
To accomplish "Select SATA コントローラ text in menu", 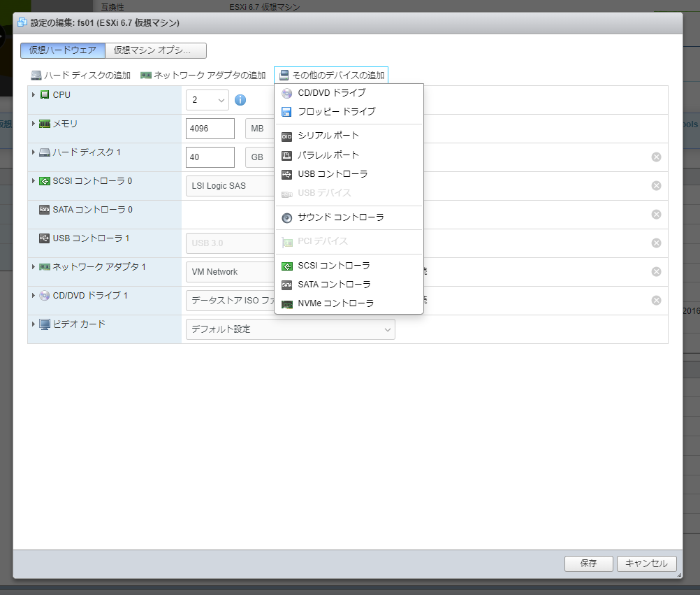I will 334,285.
